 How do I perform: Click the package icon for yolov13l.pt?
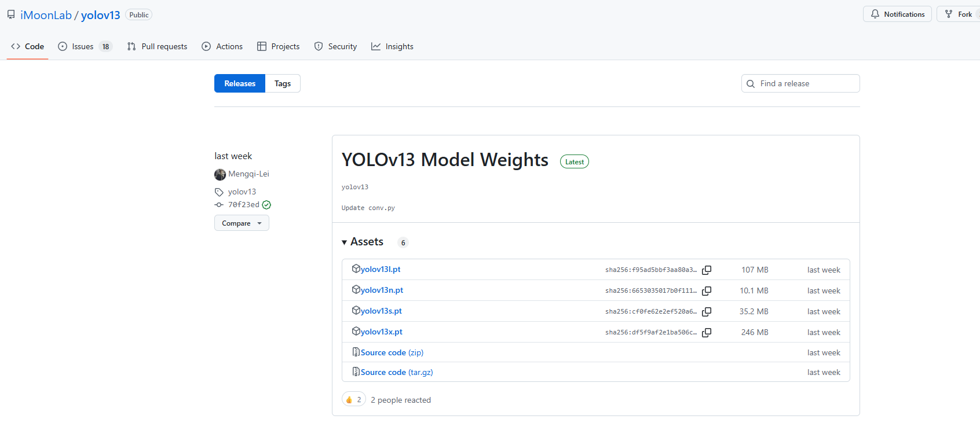(x=356, y=269)
